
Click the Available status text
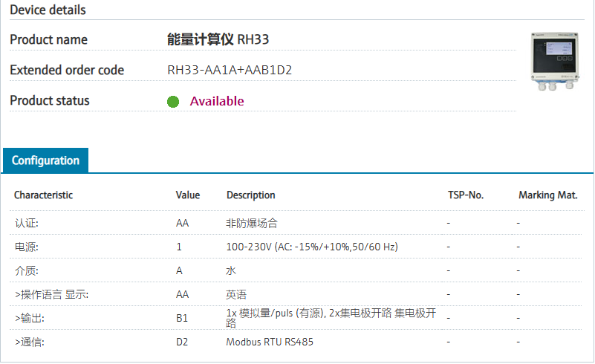coord(217,101)
